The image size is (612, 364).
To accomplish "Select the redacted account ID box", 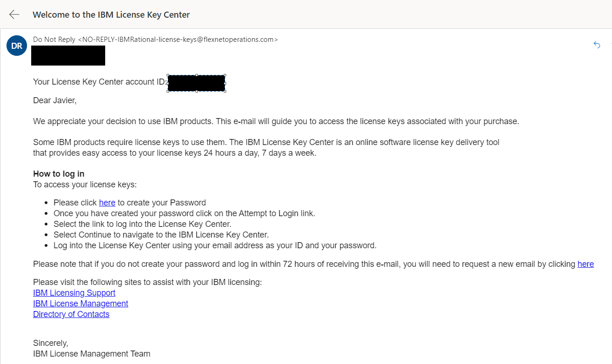I will tap(196, 83).
